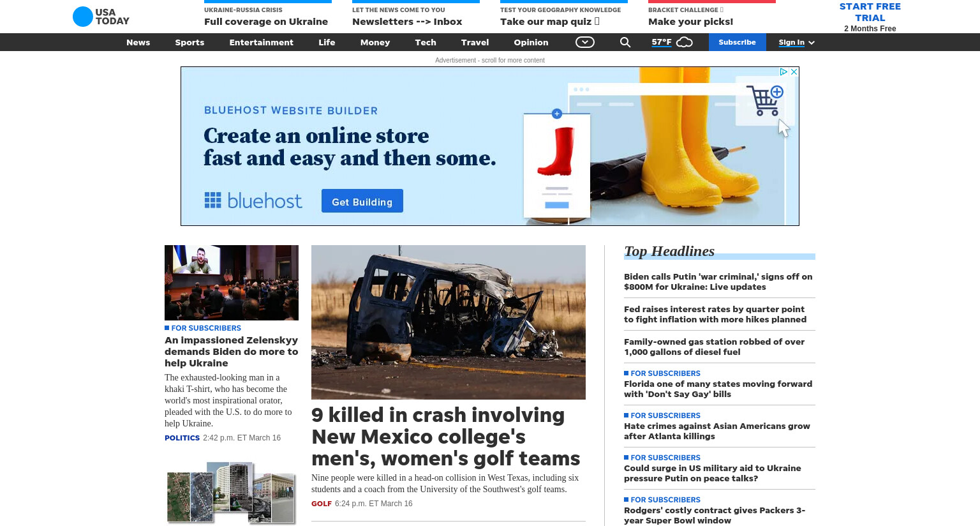The image size is (980, 526).
Task: Open Newsletters --> Inbox promo link
Action: 407,22
